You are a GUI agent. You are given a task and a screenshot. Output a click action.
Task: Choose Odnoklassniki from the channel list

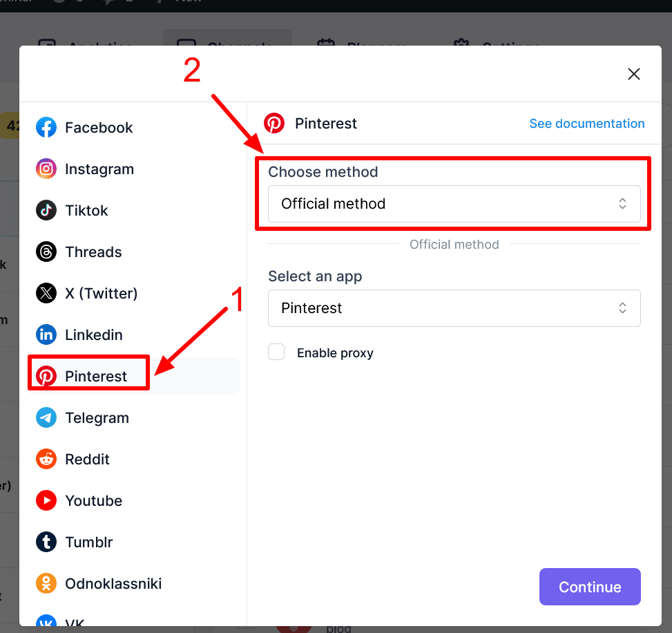point(113,584)
